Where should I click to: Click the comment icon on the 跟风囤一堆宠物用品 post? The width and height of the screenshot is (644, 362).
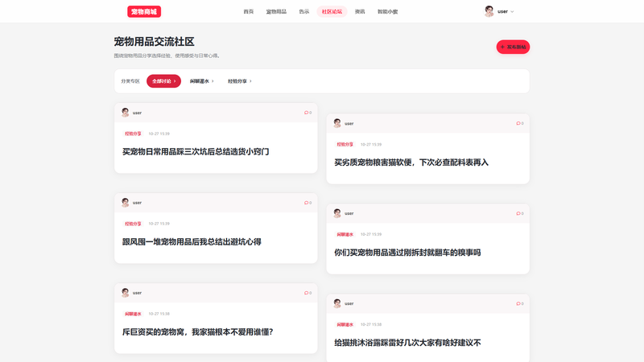[x=308, y=203]
